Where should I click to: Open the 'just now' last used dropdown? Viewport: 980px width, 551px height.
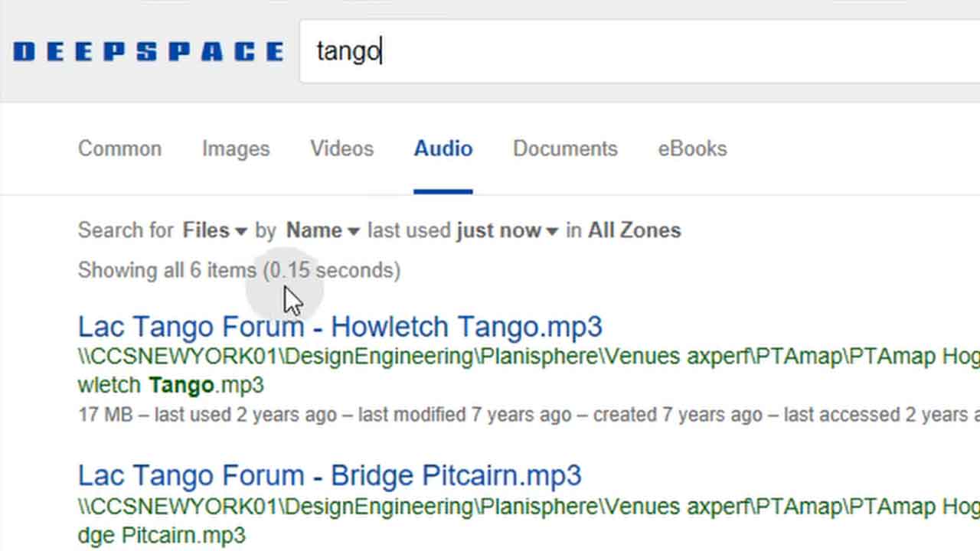pos(507,230)
